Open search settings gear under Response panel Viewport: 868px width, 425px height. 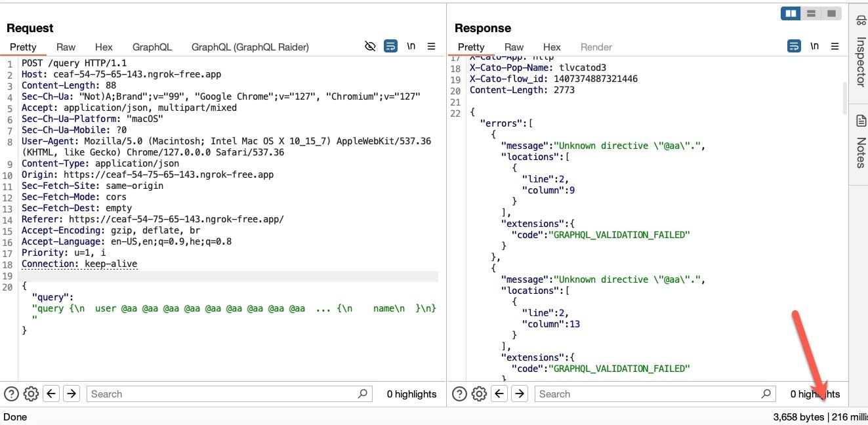pos(479,394)
